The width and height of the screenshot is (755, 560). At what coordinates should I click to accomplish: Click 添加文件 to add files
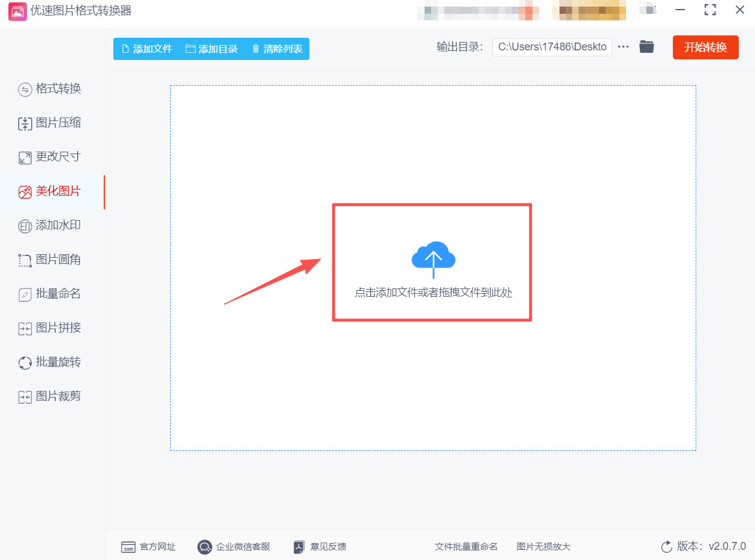[x=147, y=49]
